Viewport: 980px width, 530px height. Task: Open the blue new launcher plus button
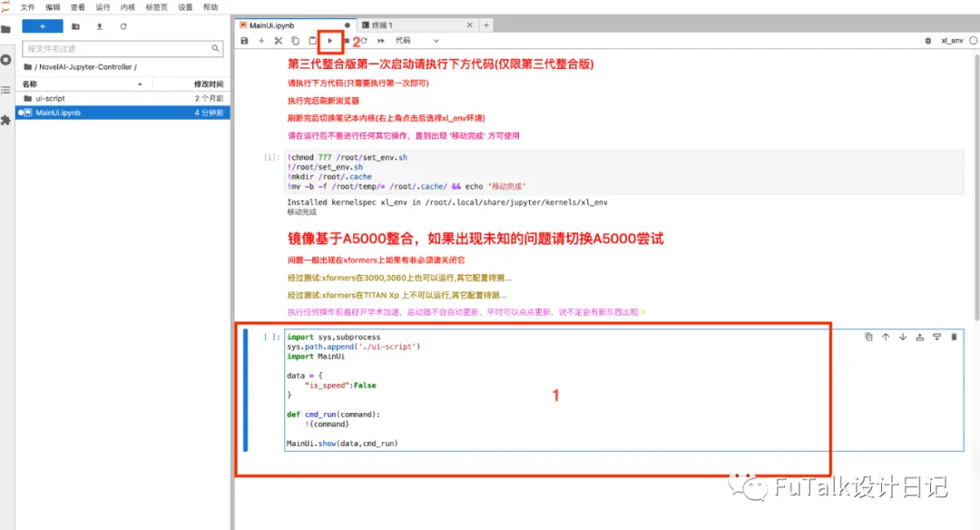[43, 26]
